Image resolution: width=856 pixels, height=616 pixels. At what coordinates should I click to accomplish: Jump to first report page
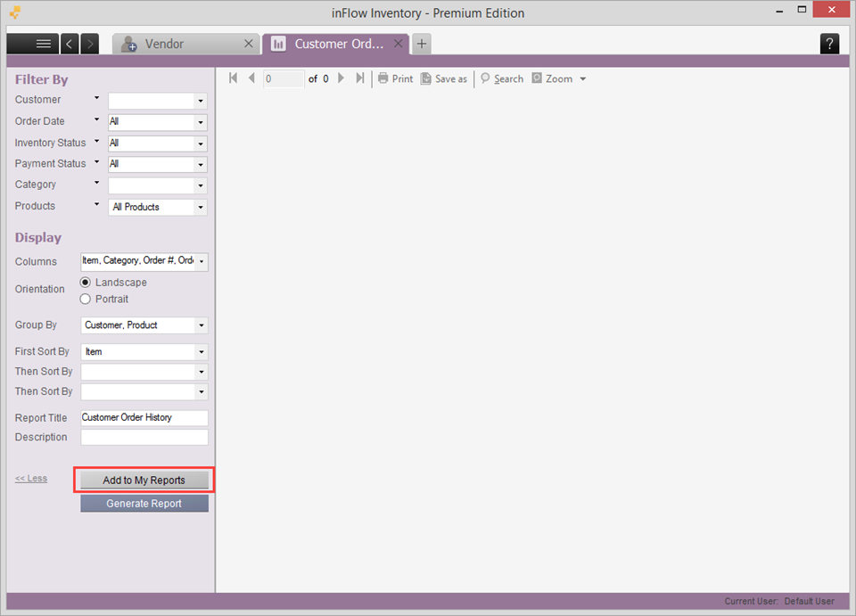(233, 78)
